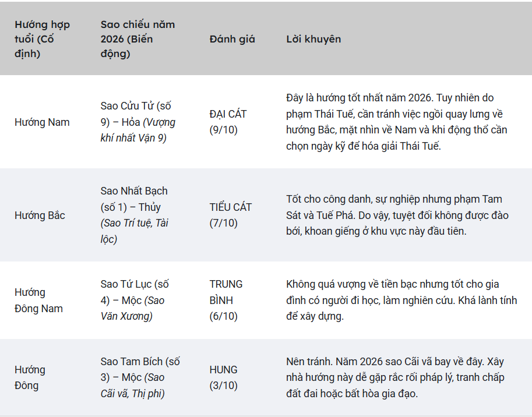
Task: Click the "Sao Tam Bích (số 3) – Mộc" cell
Action: pos(140,377)
